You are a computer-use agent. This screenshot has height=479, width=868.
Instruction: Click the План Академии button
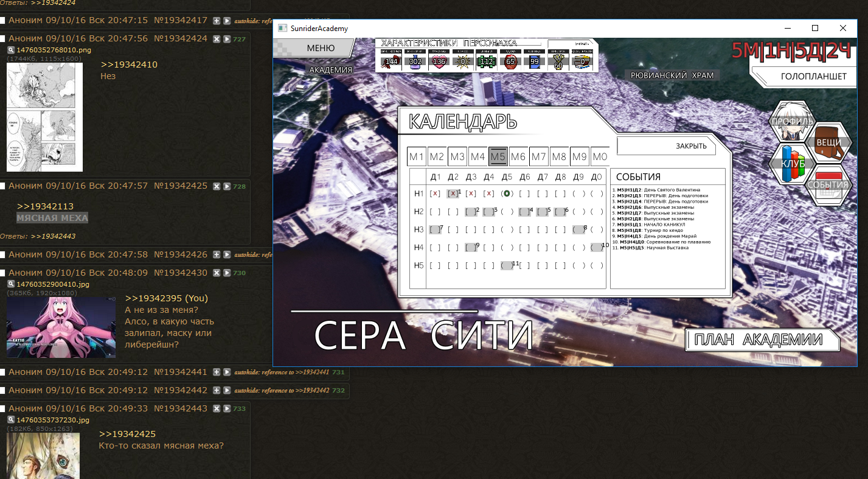pyautogui.click(x=763, y=340)
